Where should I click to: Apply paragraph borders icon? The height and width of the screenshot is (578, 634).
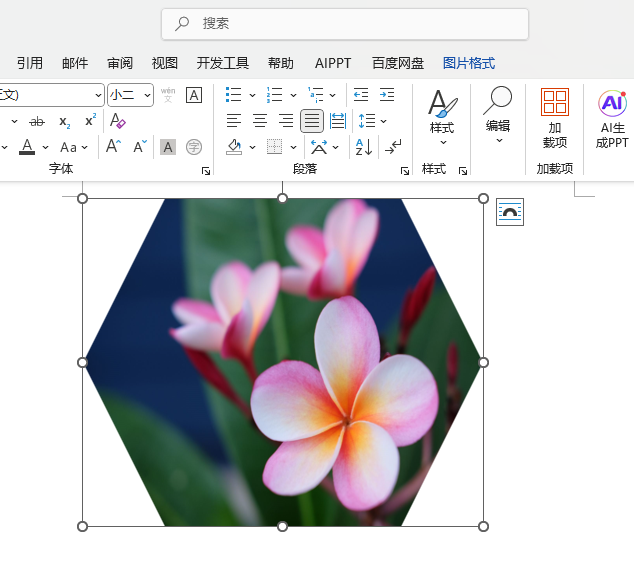click(x=275, y=147)
